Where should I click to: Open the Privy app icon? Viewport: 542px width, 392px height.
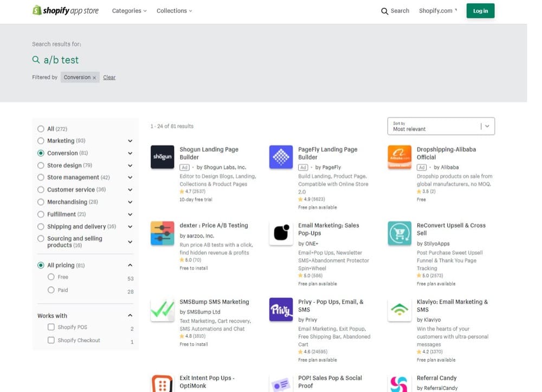pyautogui.click(x=281, y=310)
